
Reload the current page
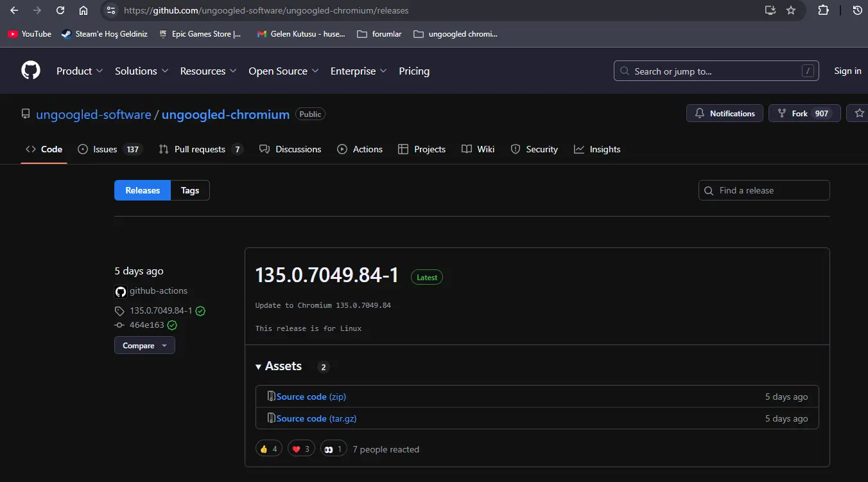click(60, 10)
